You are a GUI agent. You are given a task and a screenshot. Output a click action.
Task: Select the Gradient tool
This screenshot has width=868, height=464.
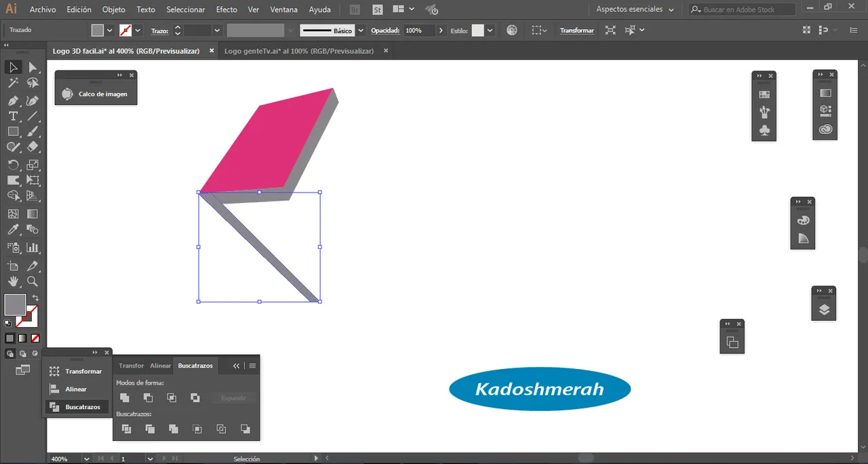[33, 214]
